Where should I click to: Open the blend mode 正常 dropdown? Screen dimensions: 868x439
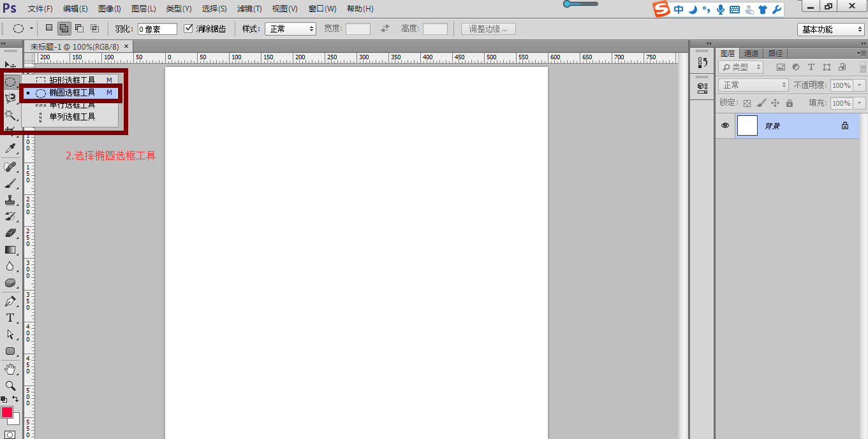(x=754, y=85)
